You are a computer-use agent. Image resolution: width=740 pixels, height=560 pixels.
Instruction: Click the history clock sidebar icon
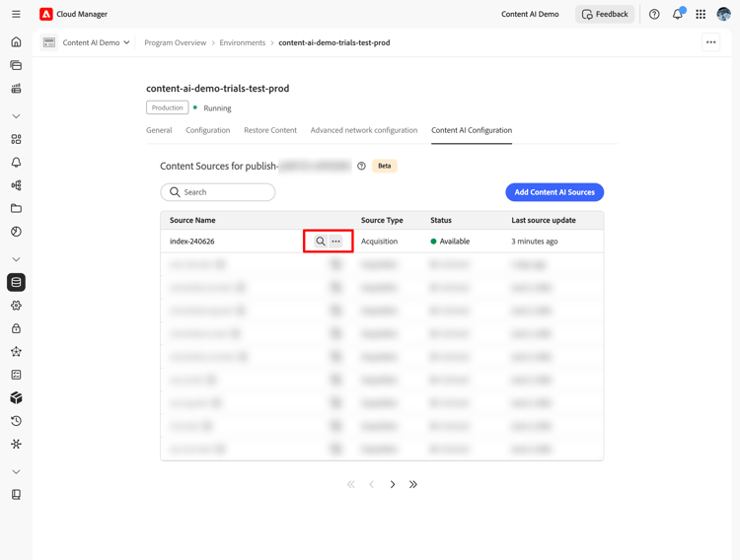[16, 421]
